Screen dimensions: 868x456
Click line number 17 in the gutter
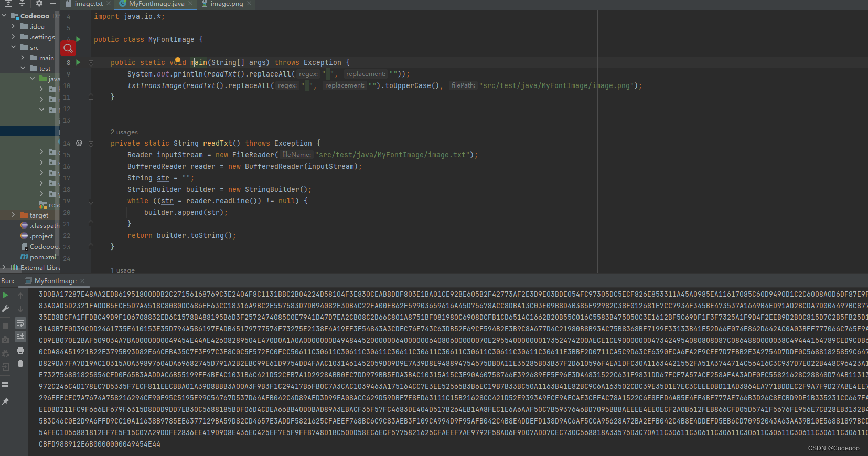click(x=67, y=178)
